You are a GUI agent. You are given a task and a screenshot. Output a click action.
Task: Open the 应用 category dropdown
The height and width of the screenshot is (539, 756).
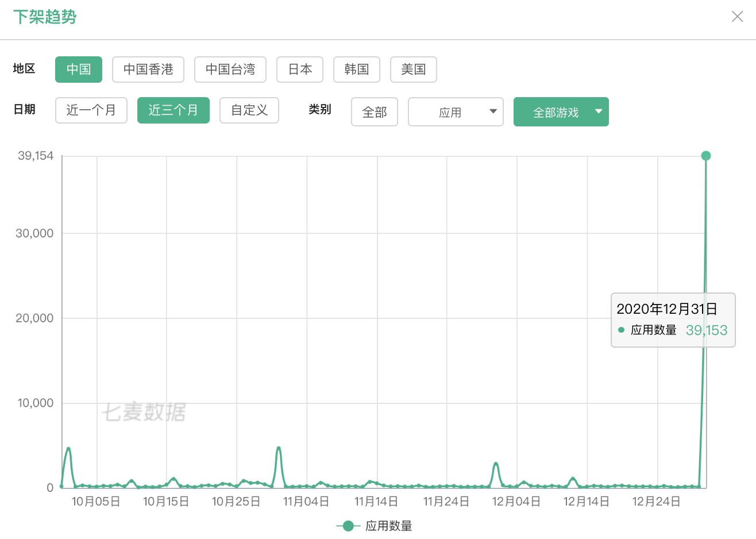[450, 112]
